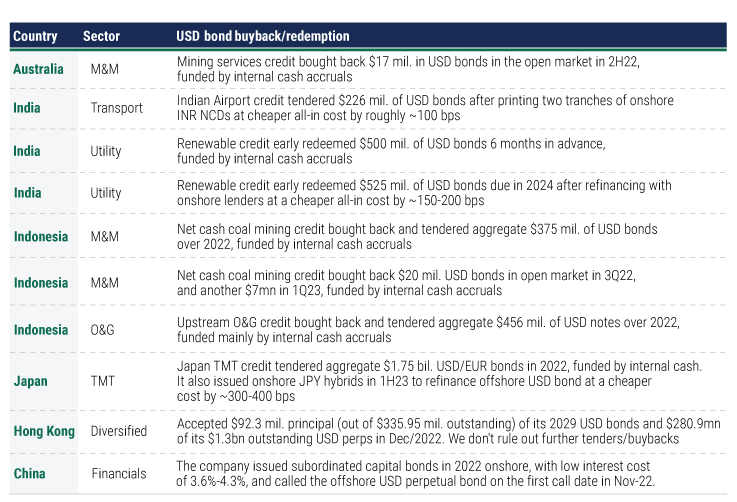Select the China country cell
737x502 pixels.
tap(30, 472)
